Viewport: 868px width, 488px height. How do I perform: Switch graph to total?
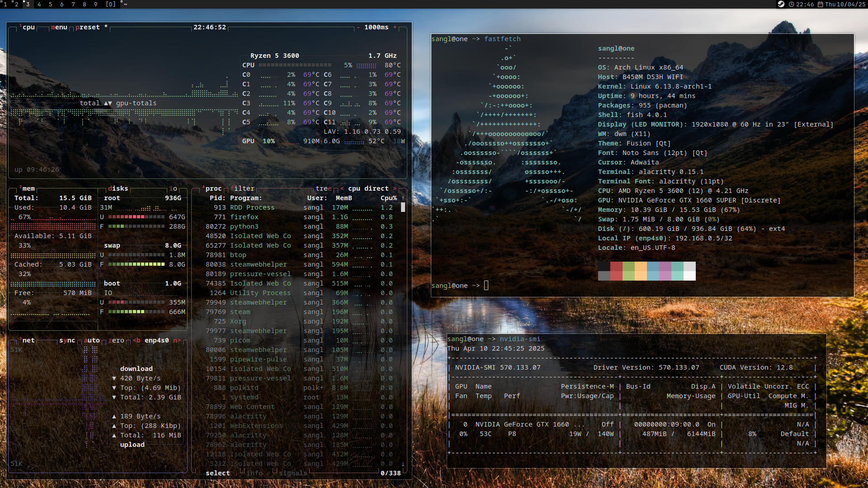[x=90, y=103]
